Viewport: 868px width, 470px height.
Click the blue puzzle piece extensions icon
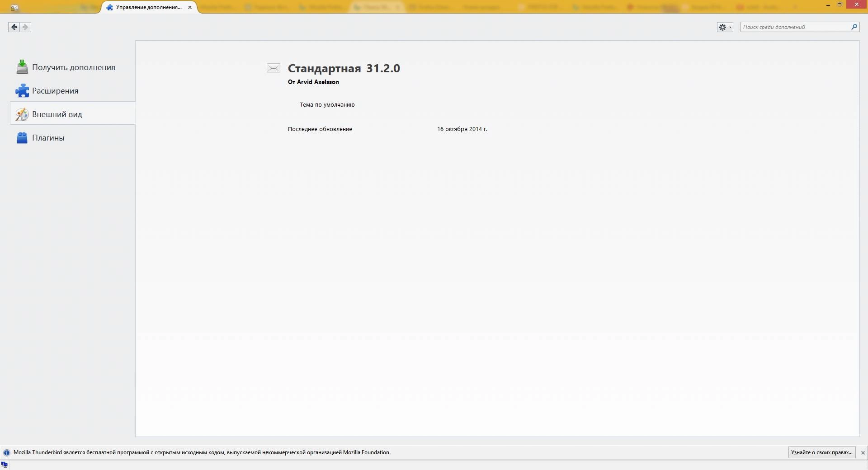click(22, 91)
